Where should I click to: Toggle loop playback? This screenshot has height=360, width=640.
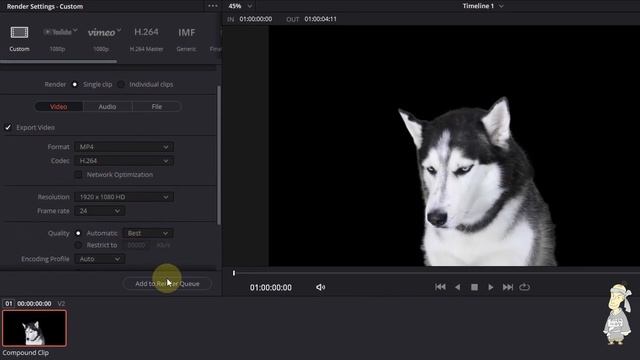[x=524, y=287]
